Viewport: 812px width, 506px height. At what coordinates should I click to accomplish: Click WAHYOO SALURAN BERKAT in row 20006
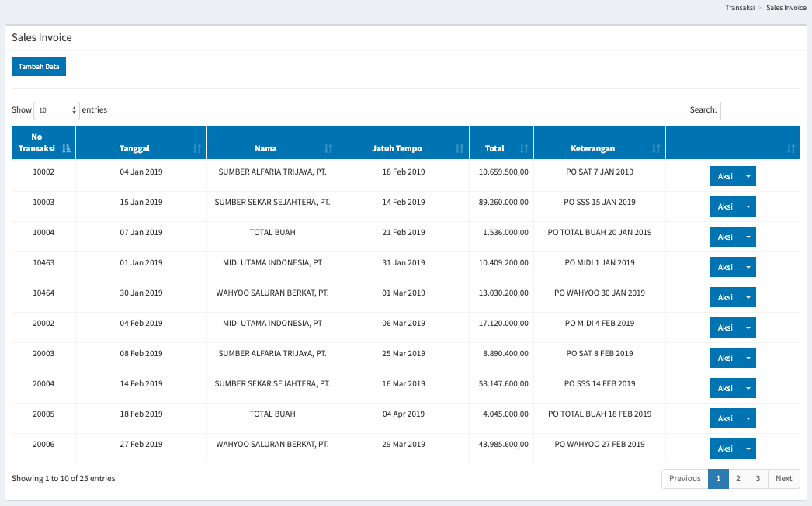272,445
